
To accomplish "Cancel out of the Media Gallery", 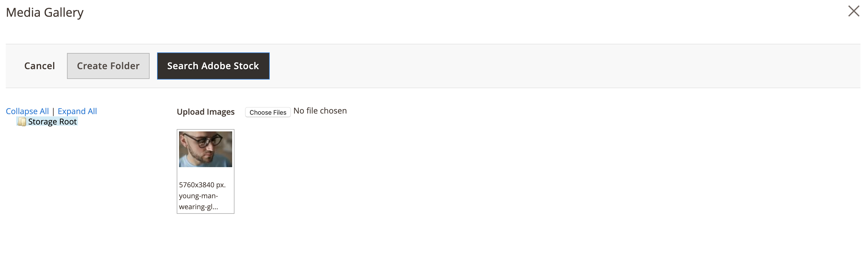I will 40,66.
